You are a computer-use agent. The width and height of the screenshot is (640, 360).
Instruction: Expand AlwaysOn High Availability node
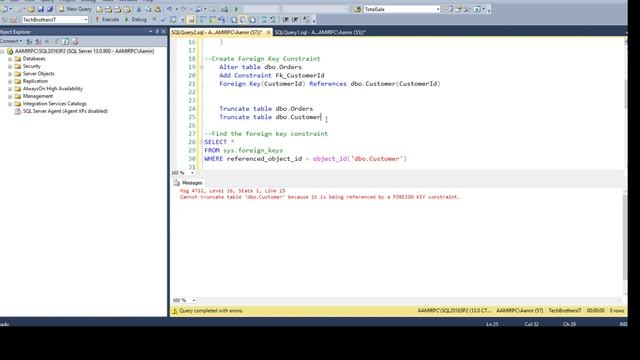click(10, 89)
